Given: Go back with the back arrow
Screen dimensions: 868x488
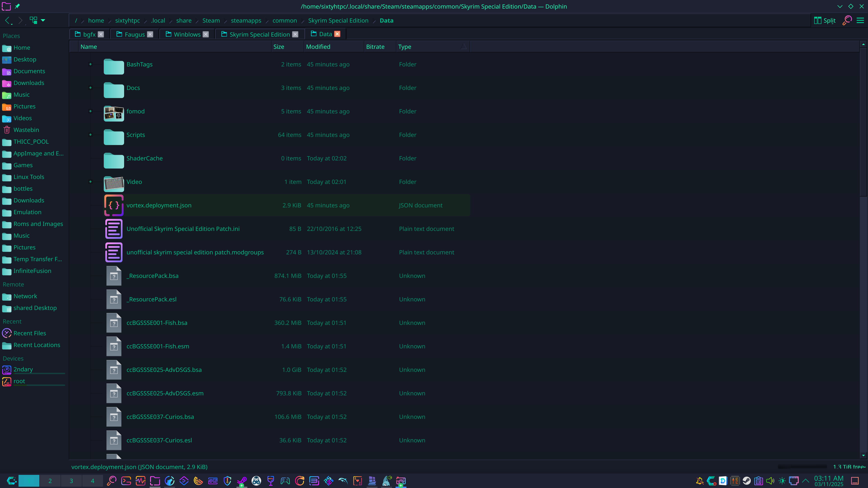Looking at the screenshot, I should tap(7, 21).
